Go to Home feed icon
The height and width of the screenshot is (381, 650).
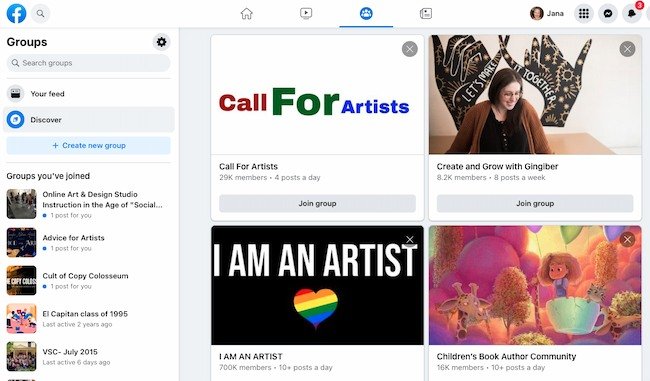coord(247,14)
